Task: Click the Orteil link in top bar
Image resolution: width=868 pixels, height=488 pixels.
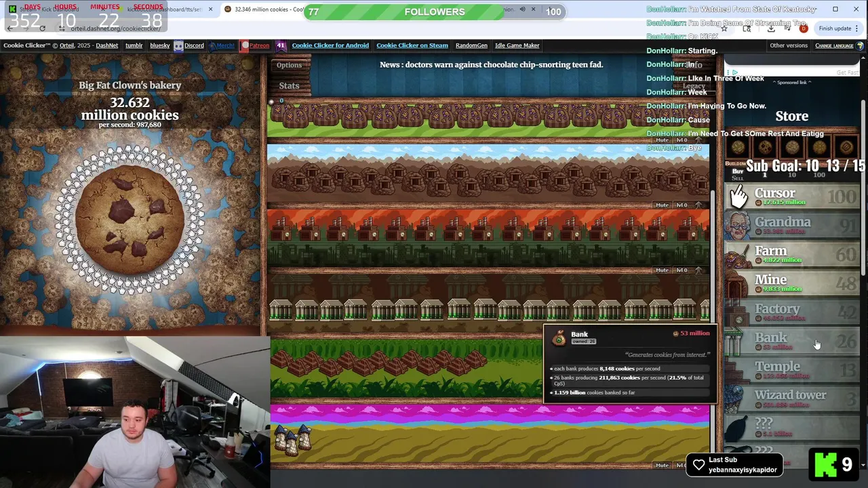Action: [66, 45]
